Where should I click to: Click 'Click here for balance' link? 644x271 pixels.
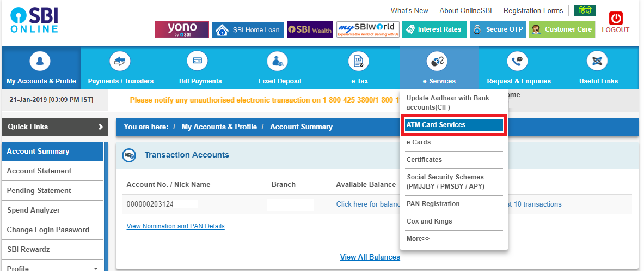(x=368, y=204)
